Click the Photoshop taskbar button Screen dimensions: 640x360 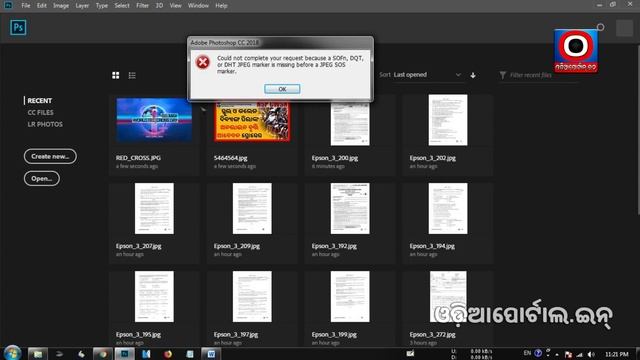(x=124, y=354)
